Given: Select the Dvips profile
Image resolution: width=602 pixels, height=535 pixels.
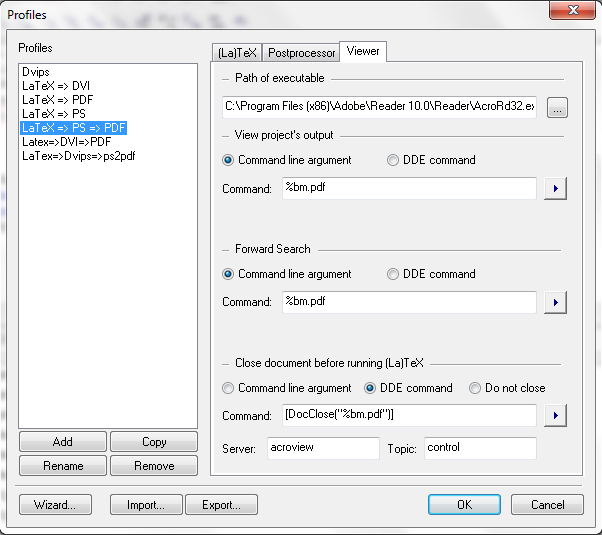Looking at the screenshot, I should [x=36, y=72].
